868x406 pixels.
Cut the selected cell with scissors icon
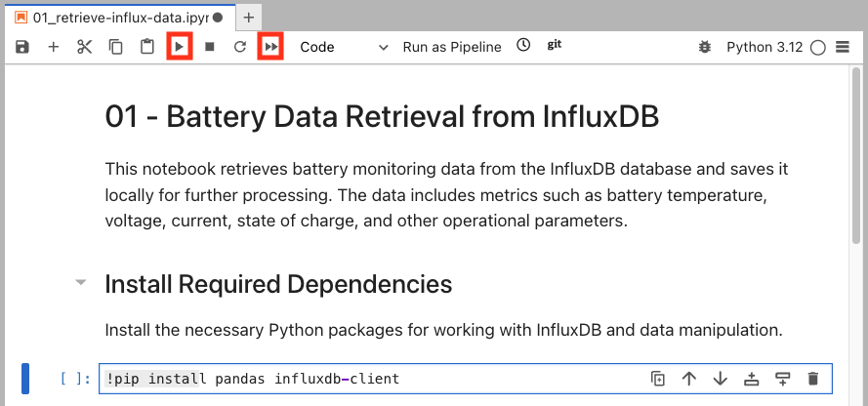click(x=84, y=47)
